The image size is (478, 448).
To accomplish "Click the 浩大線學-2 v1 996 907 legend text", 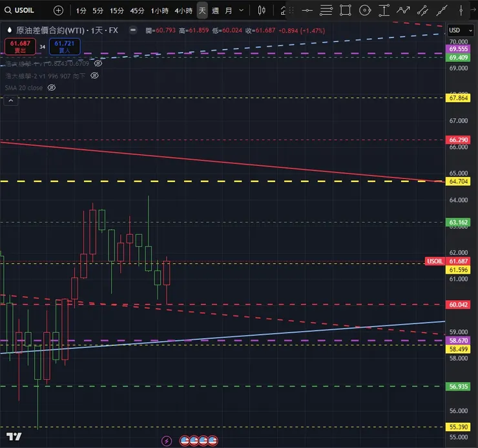I will pyautogui.click(x=45, y=76).
